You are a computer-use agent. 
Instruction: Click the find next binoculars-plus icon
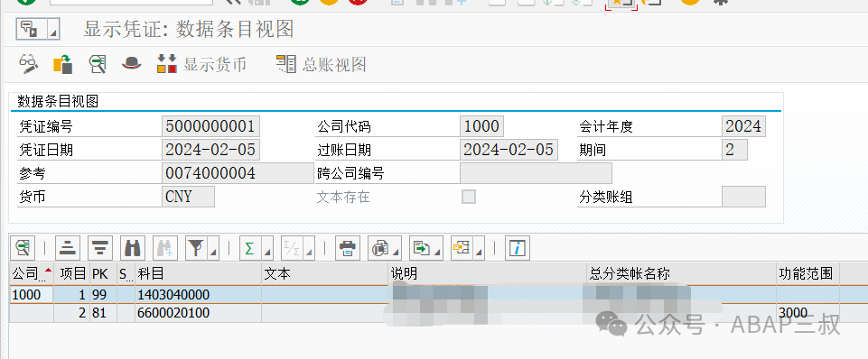(x=165, y=248)
